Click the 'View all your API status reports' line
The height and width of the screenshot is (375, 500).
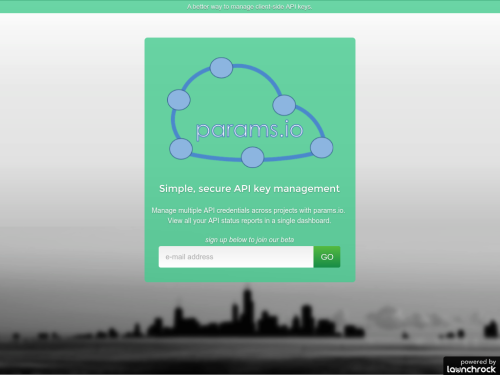pyautogui.click(x=249, y=221)
